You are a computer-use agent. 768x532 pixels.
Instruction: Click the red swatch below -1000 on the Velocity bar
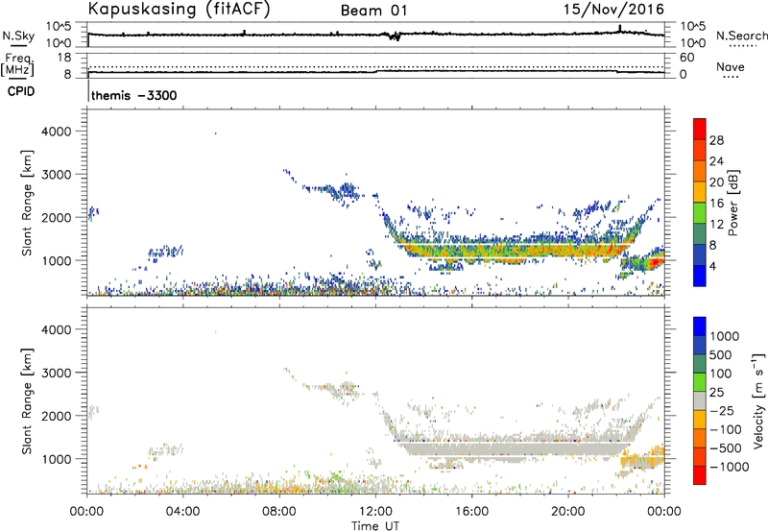[700, 475]
